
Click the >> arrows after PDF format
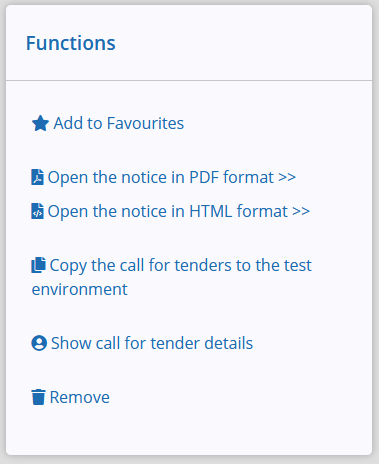[287, 177]
